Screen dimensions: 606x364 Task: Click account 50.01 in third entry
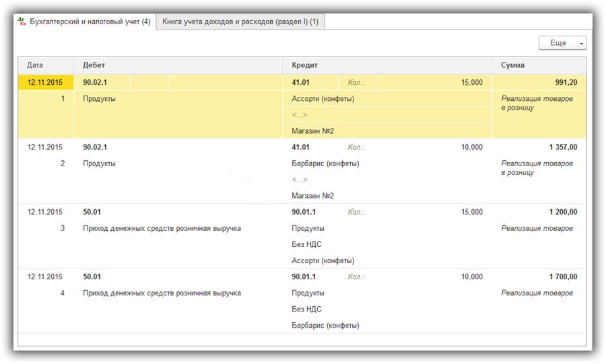(92, 212)
